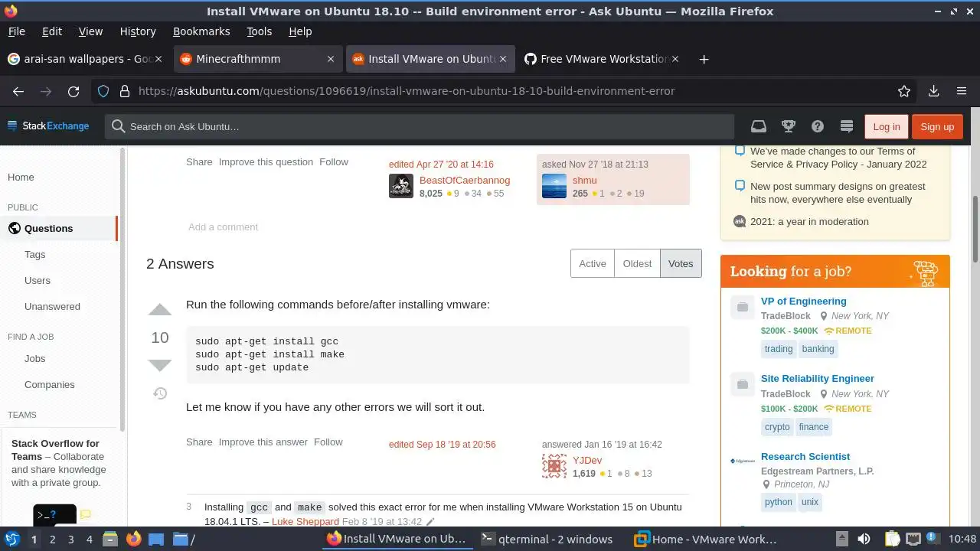Screen dimensions: 980x551
Task: Switch to workspace 2
Action: tap(52, 539)
